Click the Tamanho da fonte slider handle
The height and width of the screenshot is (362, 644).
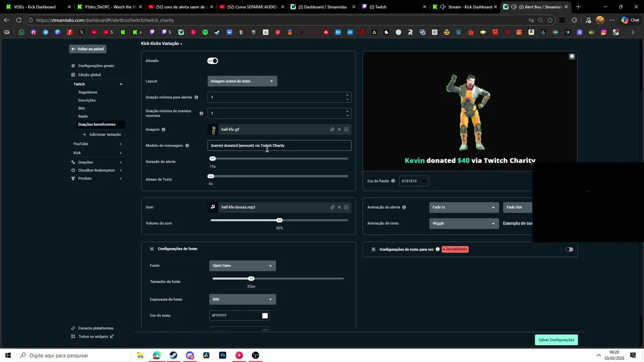pyautogui.click(x=251, y=279)
